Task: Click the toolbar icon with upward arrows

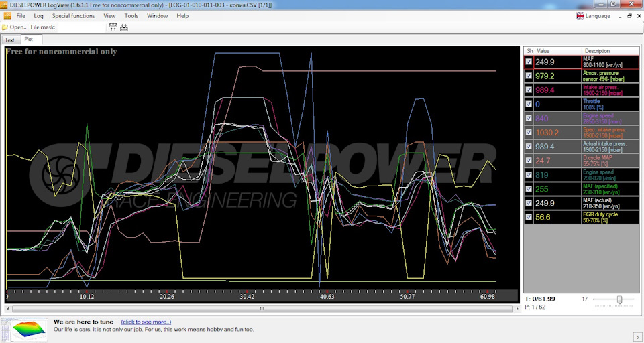Action: pos(113,27)
